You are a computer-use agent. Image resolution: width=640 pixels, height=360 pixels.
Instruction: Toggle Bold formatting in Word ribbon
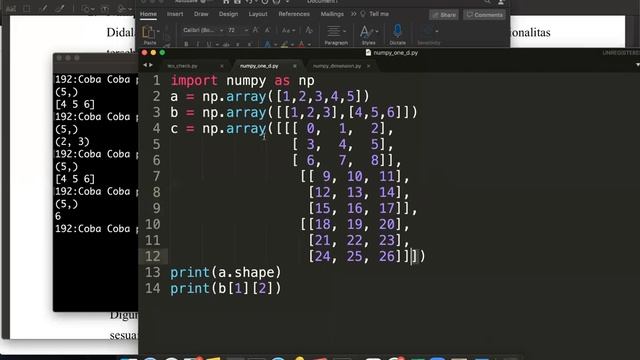[186, 44]
